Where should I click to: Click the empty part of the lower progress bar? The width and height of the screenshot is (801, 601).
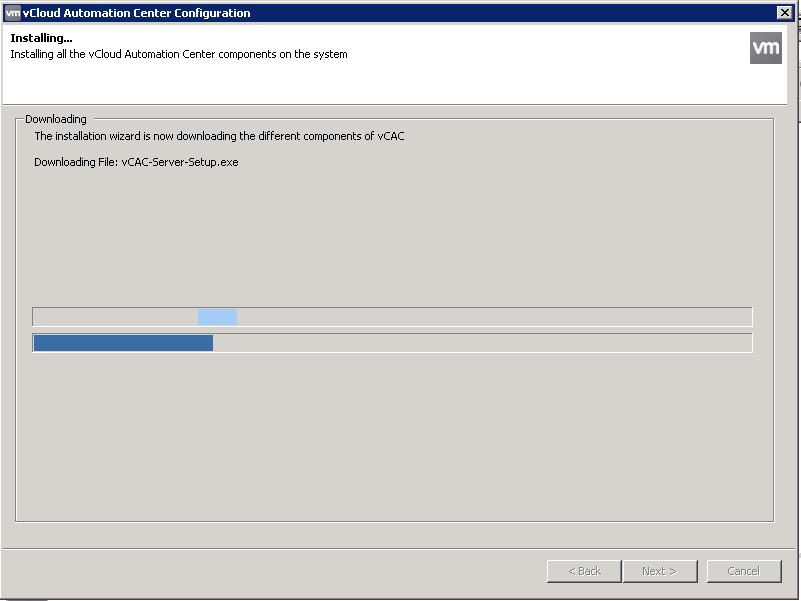click(482, 343)
